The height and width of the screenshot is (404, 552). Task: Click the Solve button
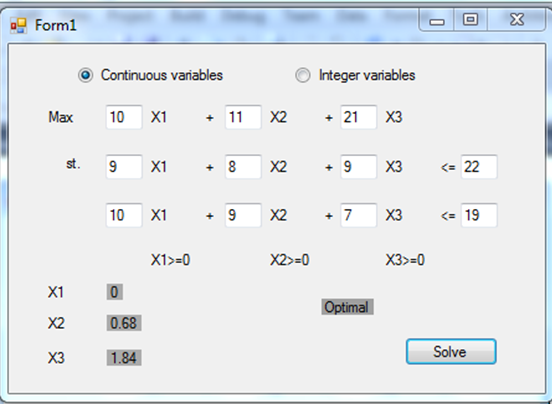coord(451,352)
